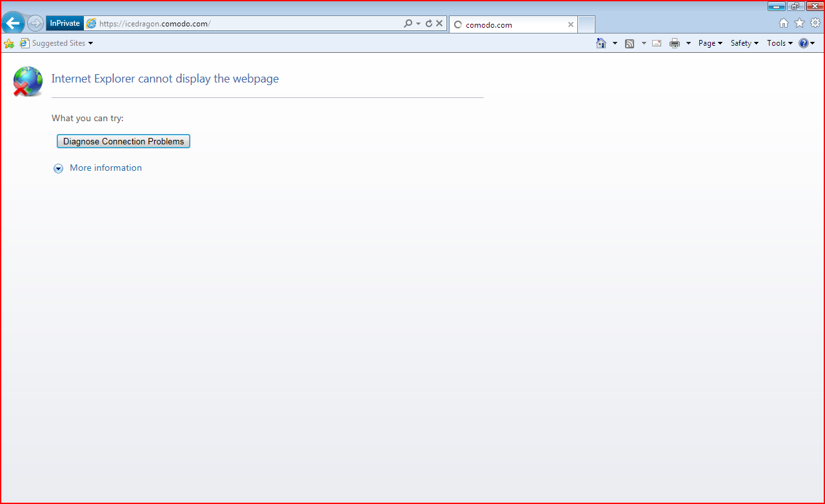Click the Home icon at top right
Screen dimensions: 825x504
[x=784, y=23]
